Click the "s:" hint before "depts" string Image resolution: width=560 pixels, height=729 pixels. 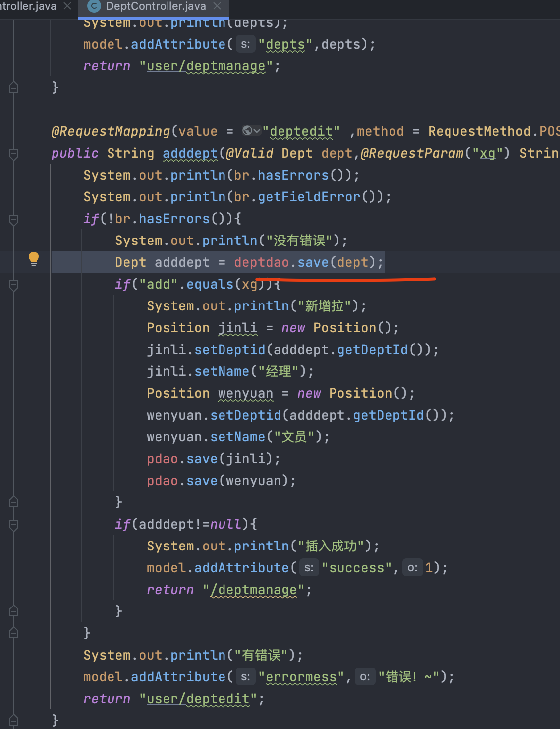coord(245,45)
